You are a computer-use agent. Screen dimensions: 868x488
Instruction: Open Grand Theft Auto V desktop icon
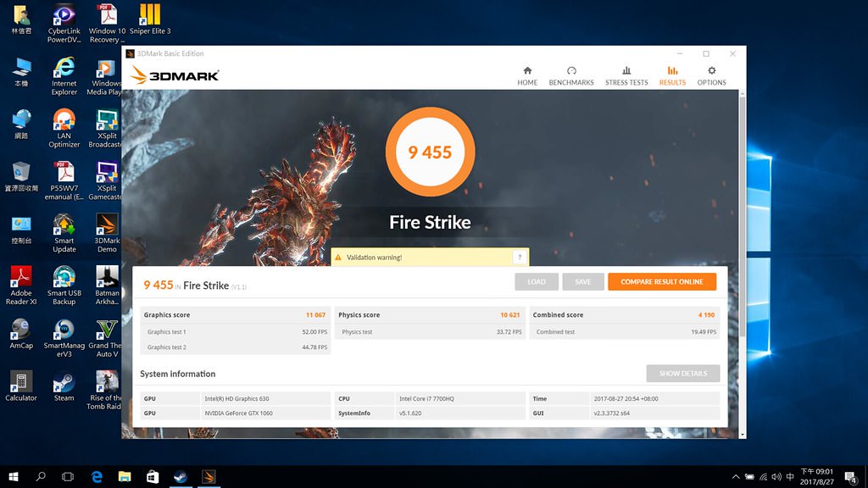point(105,339)
